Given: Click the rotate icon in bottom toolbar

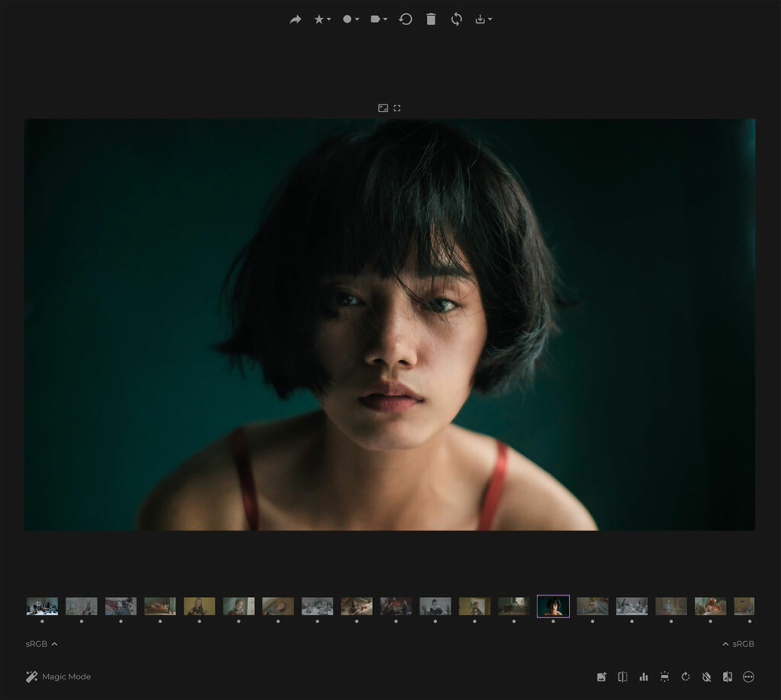Looking at the screenshot, I should (686, 676).
